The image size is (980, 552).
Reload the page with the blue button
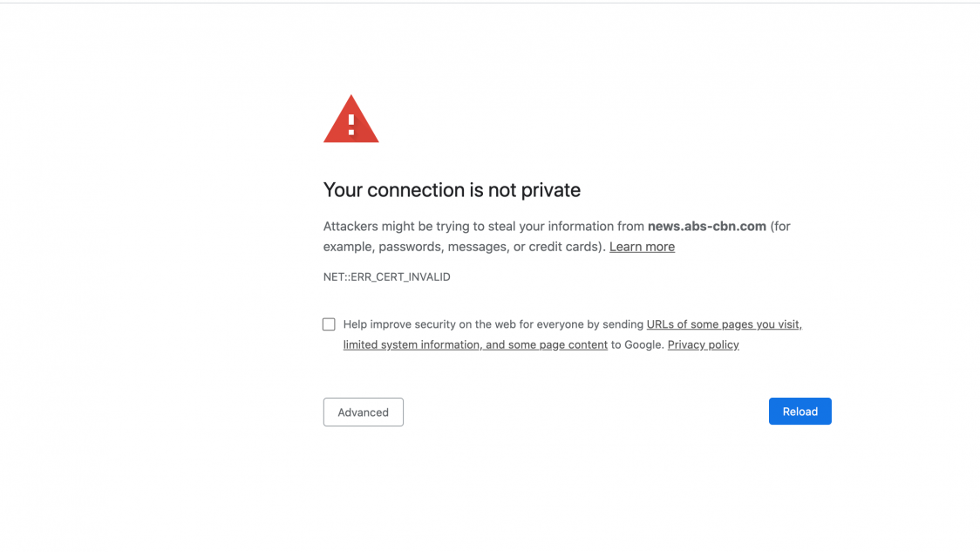point(800,412)
